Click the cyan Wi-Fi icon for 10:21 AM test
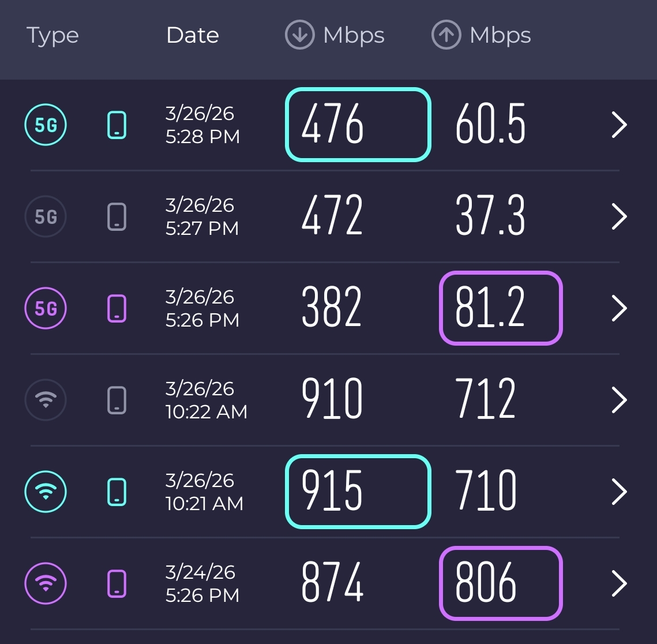 pyautogui.click(x=46, y=492)
